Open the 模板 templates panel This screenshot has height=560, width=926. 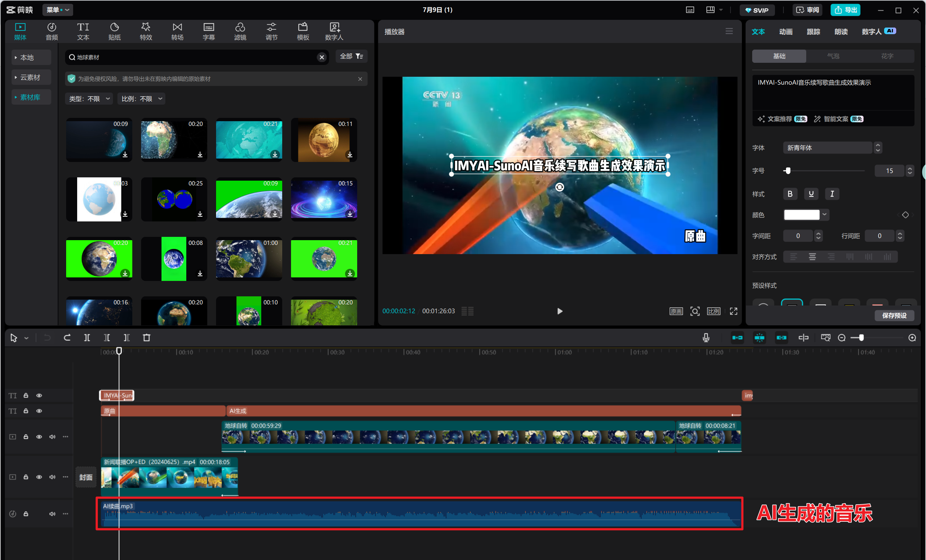click(303, 31)
